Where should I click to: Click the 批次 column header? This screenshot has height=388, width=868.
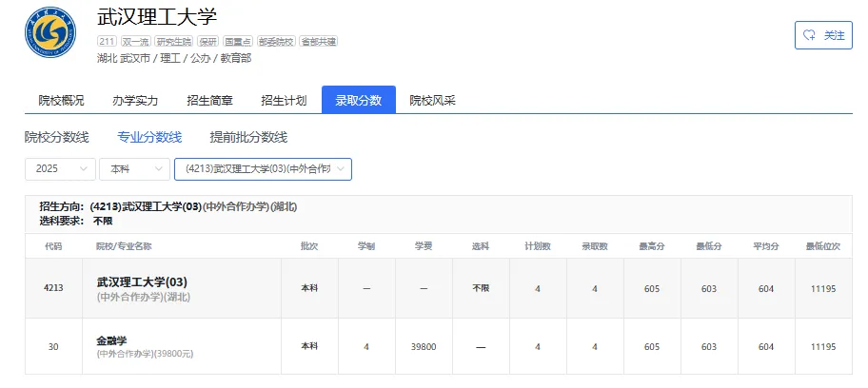(x=309, y=246)
